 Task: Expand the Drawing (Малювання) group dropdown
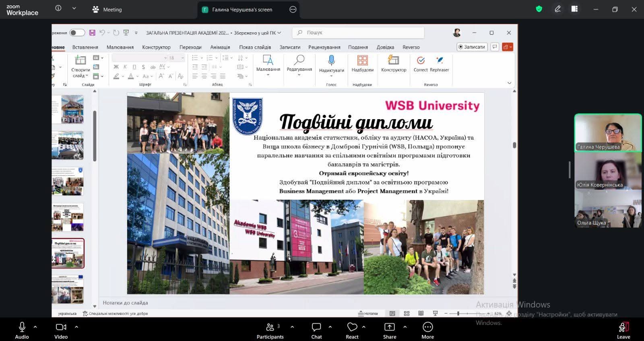click(268, 75)
